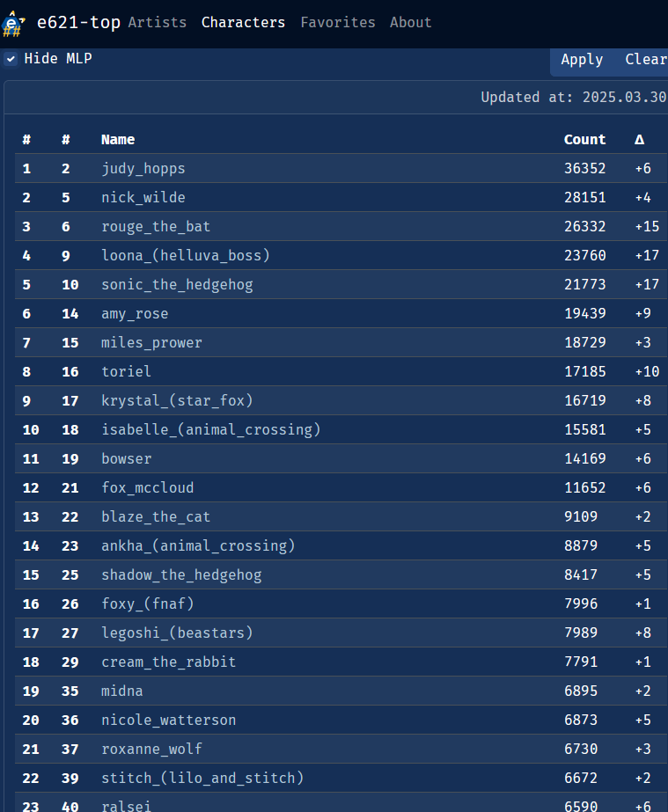
Task: Select sonic_the_hedgehog name
Action: click(x=177, y=284)
